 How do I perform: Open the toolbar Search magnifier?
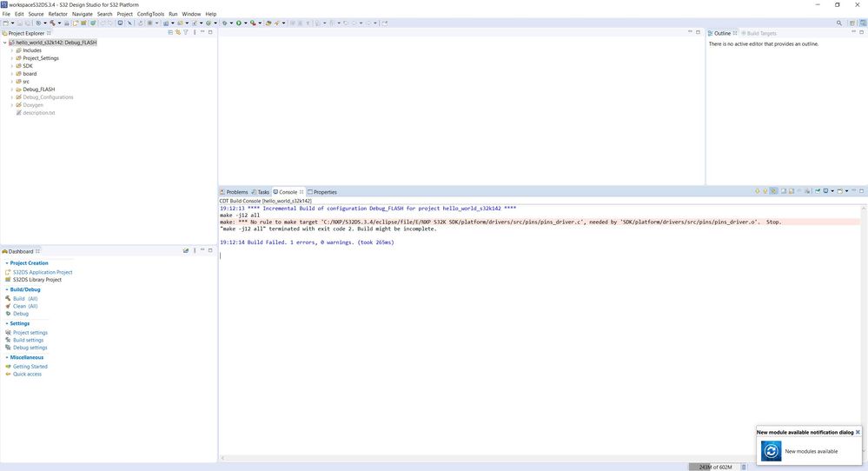[839, 23]
